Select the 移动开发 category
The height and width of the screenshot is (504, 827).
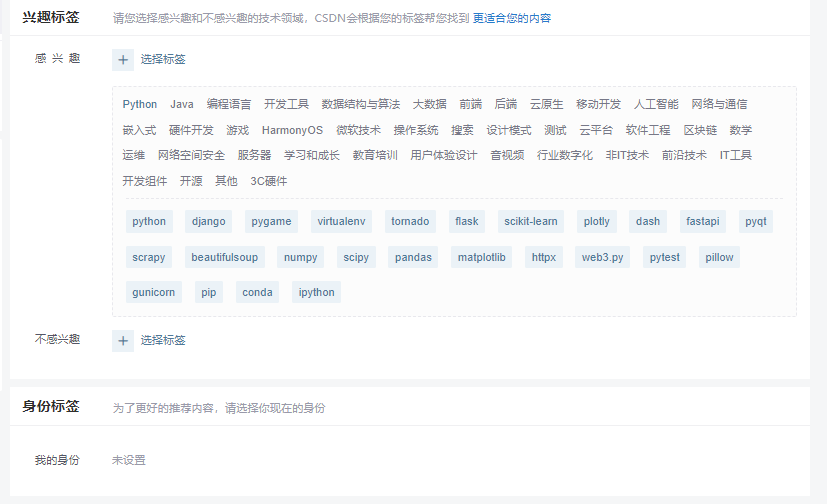point(599,104)
